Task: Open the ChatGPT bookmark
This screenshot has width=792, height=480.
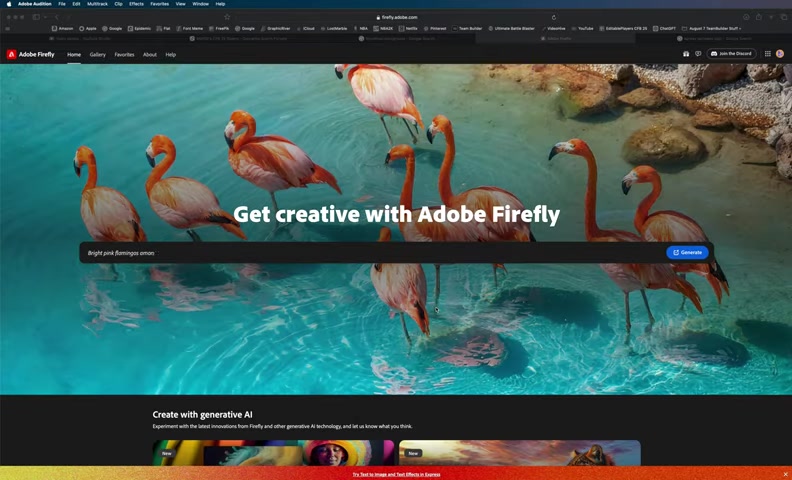Action: click(x=664, y=28)
